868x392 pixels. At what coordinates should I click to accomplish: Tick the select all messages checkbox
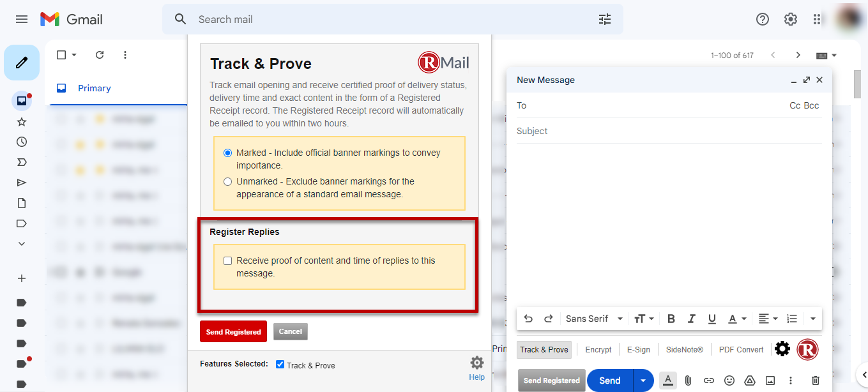[x=61, y=55]
